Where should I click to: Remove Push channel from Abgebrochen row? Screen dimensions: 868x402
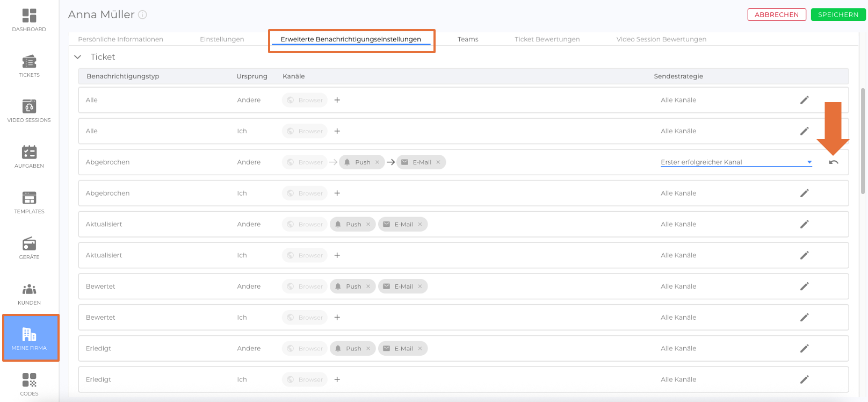[378, 162]
